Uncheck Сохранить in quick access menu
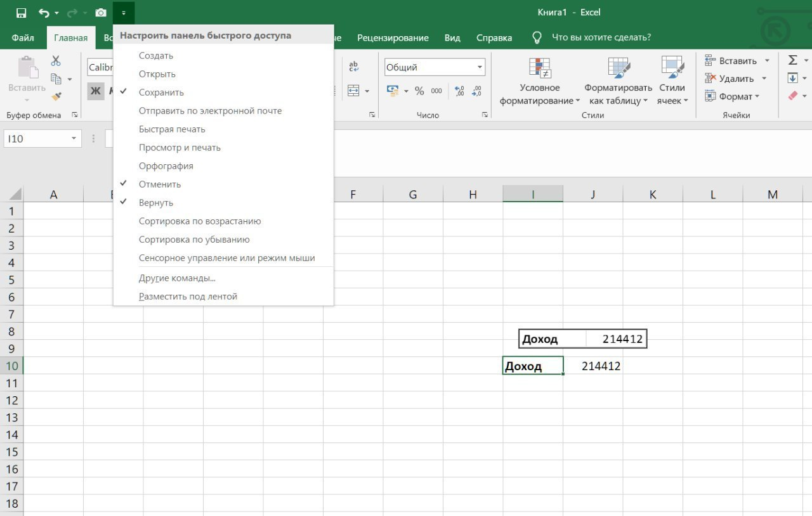This screenshot has height=516, width=812. 161,93
